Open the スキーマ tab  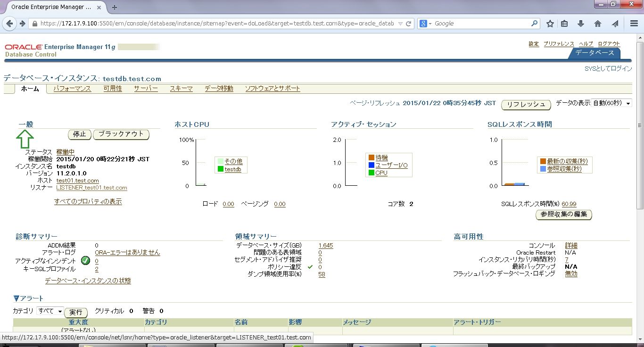181,89
